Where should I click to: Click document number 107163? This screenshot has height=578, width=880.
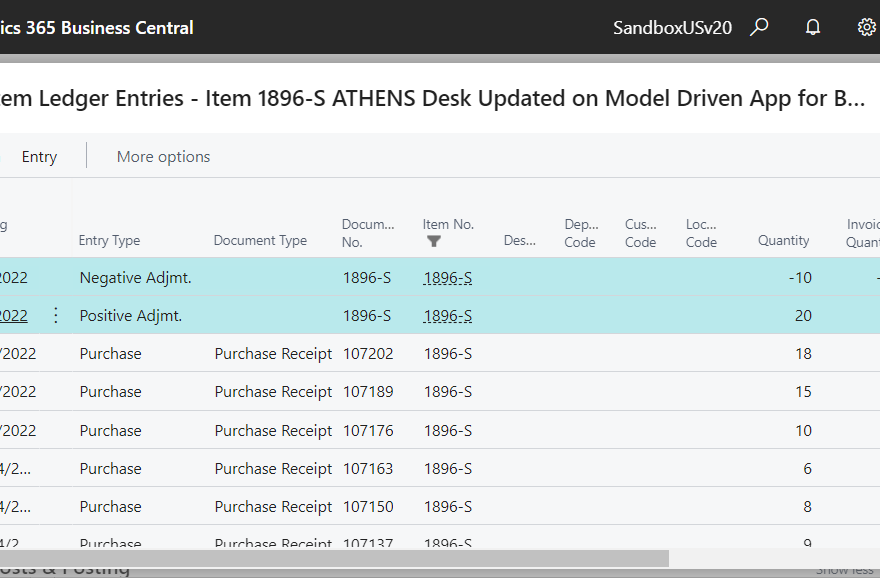pyautogui.click(x=368, y=469)
